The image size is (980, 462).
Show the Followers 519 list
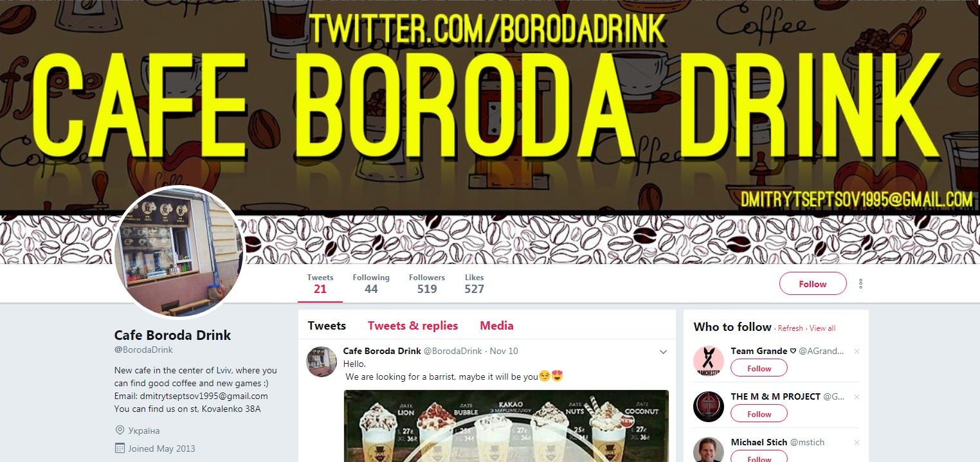click(427, 284)
